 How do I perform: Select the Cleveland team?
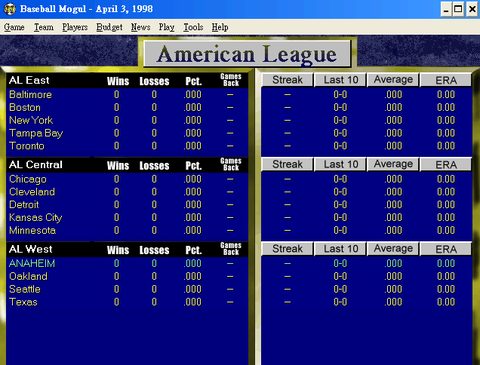click(x=32, y=192)
